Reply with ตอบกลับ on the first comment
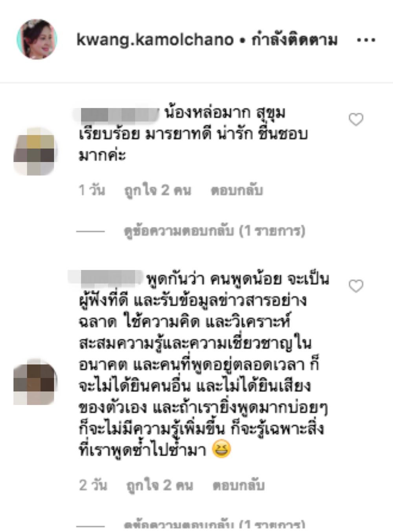This screenshot has height=532, width=393. [x=237, y=190]
